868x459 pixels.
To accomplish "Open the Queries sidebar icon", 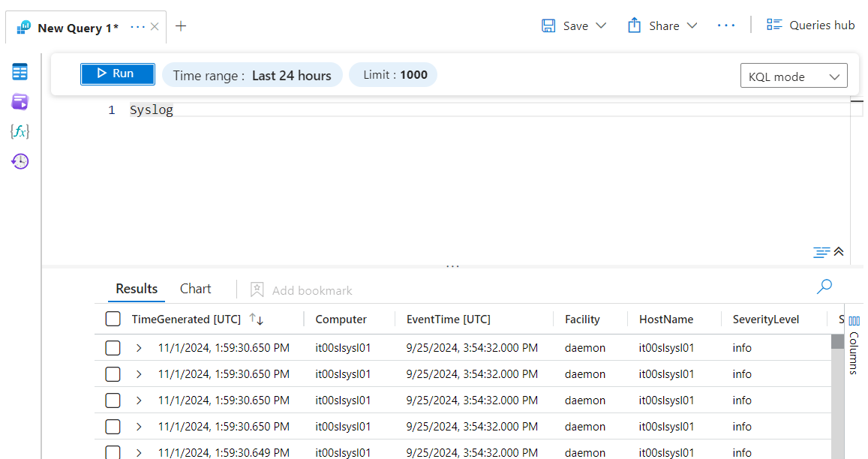I will point(20,102).
